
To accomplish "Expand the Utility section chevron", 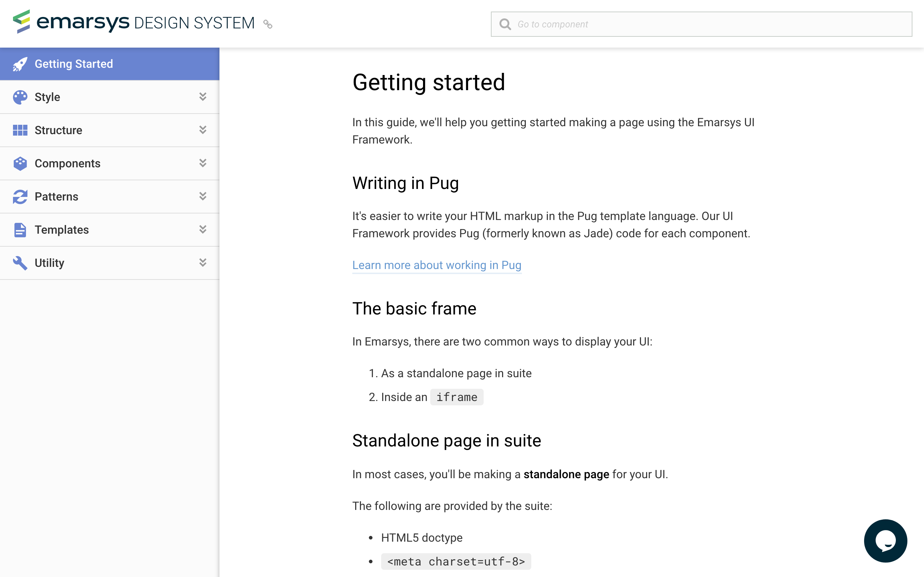I will point(203,263).
